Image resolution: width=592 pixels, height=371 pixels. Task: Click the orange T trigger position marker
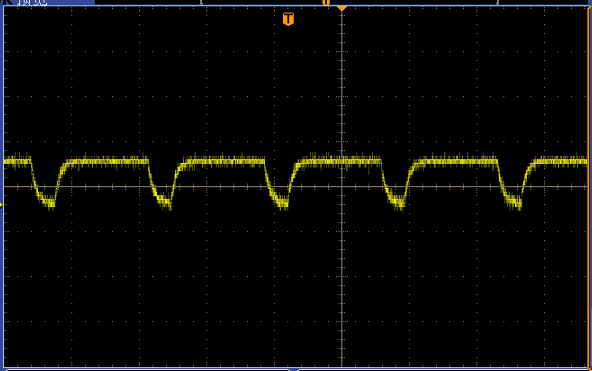tap(288, 19)
